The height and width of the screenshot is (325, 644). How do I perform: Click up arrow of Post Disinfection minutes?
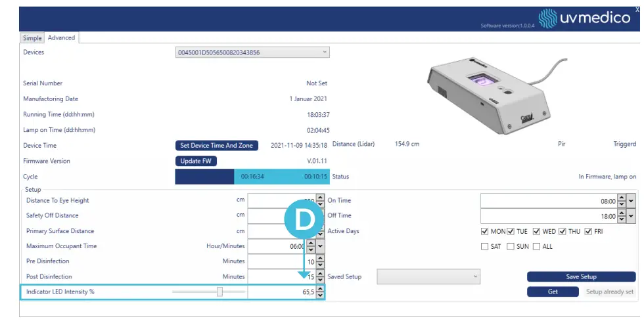tap(321, 273)
